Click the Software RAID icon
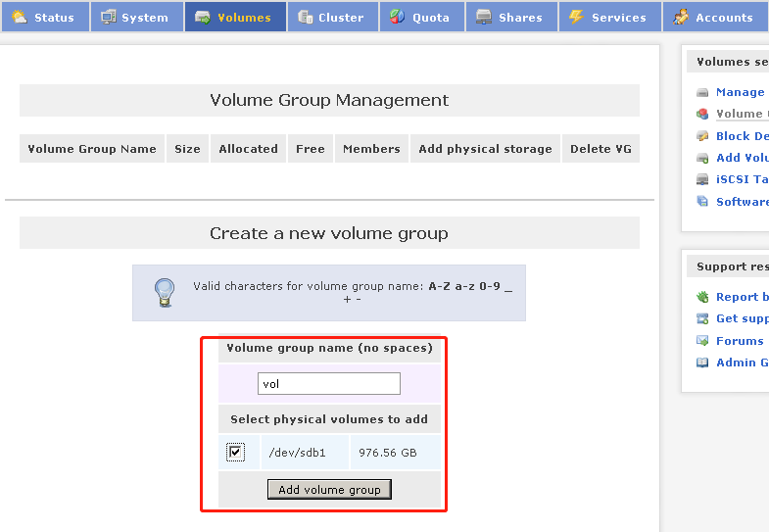 [702, 202]
